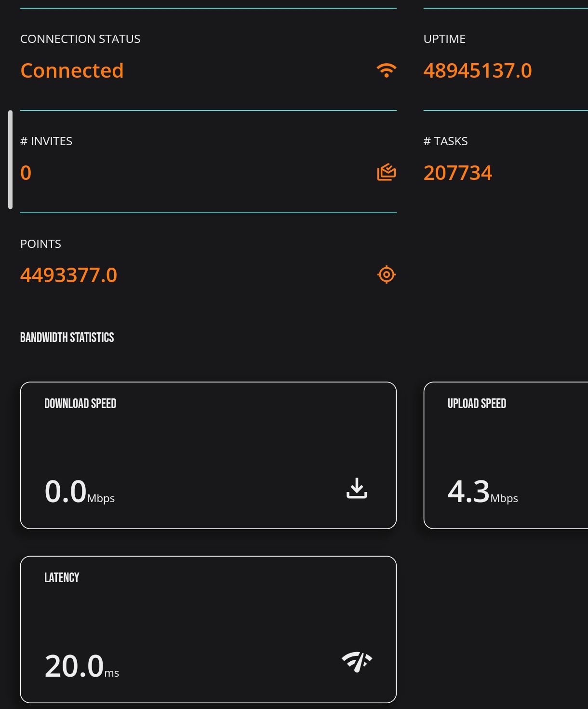Click the tasks count 207734

(x=458, y=173)
